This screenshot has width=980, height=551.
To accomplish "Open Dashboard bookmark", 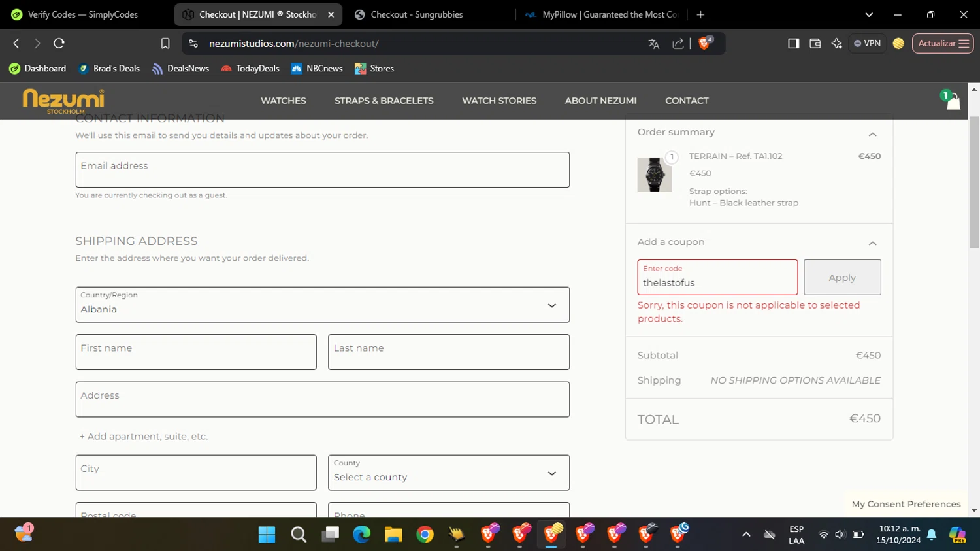I will (x=38, y=69).
